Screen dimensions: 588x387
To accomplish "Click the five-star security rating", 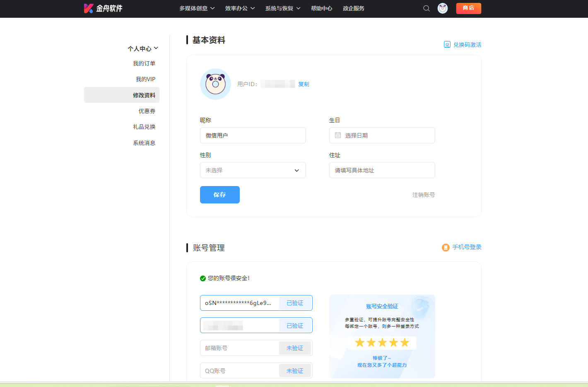I will pyautogui.click(x=382, y=343).
